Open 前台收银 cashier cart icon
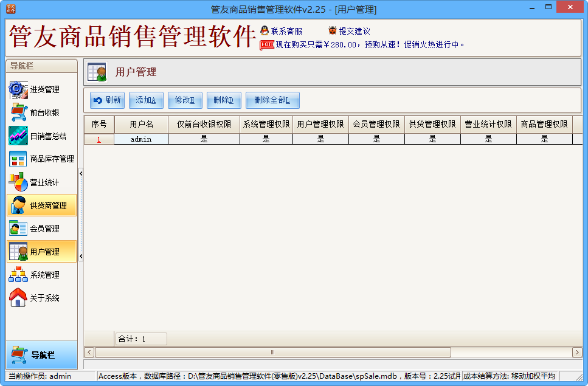588x386 pixels. (x=18, y=112)
